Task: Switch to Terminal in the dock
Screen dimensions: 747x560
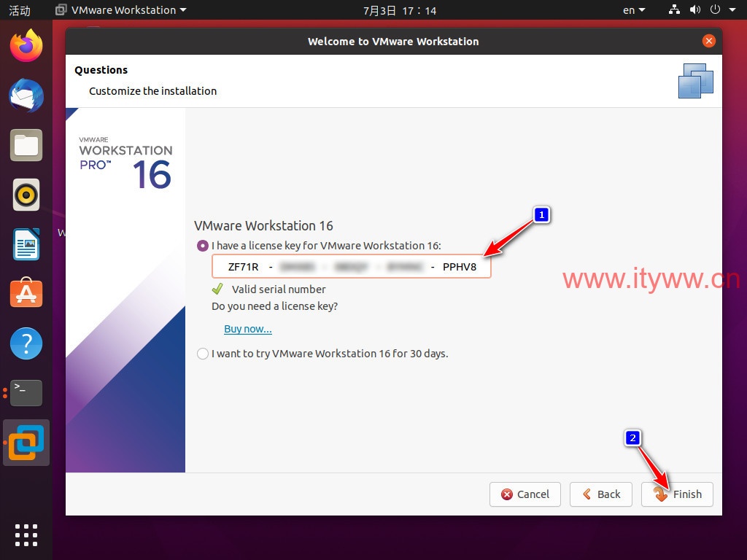Action: tap(26, 393)
